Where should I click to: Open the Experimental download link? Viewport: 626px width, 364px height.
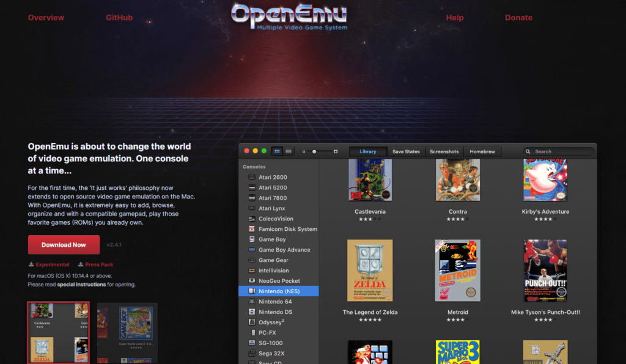click(x=53, y=264)
